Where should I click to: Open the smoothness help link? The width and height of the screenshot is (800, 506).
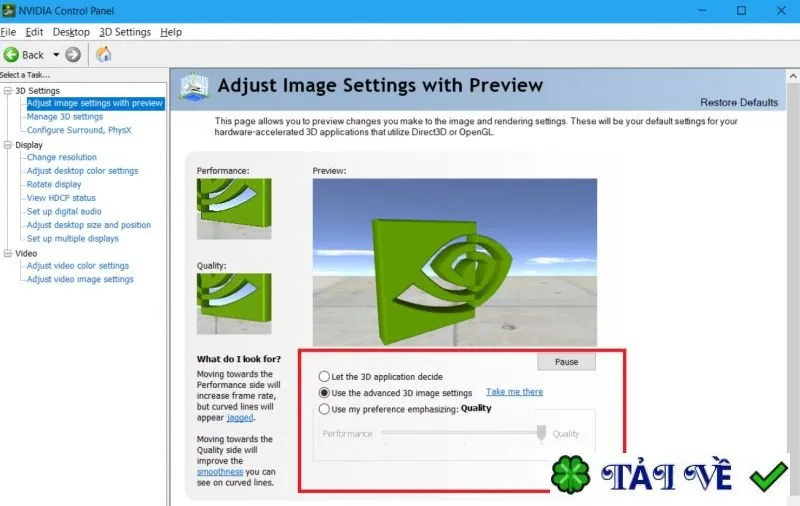click(220, 472)
